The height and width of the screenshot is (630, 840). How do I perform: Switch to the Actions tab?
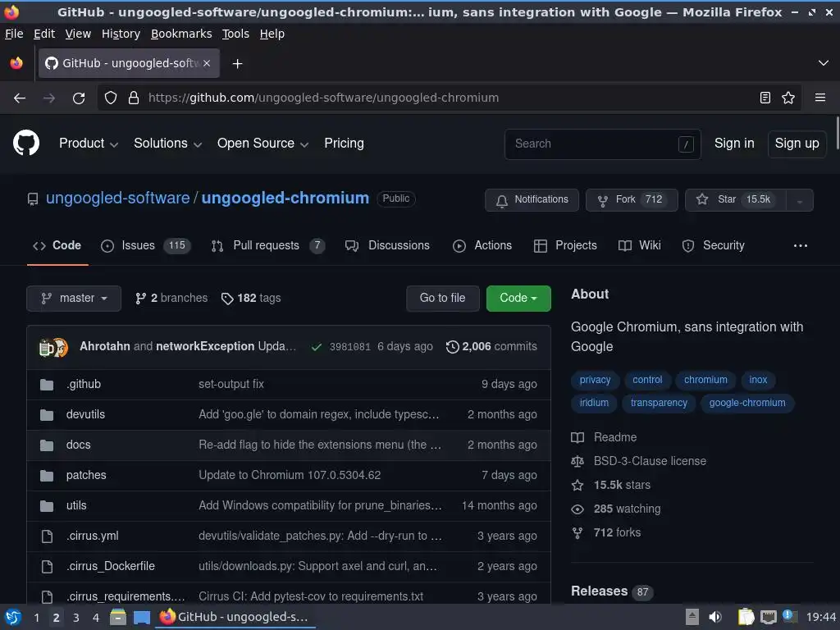pyautogui.click(x=482, y=245)
